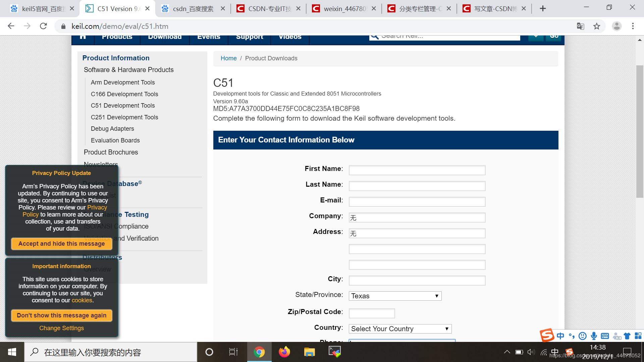Open Product Brochures link
Screen dimensions: 644x362
[111, 152]
